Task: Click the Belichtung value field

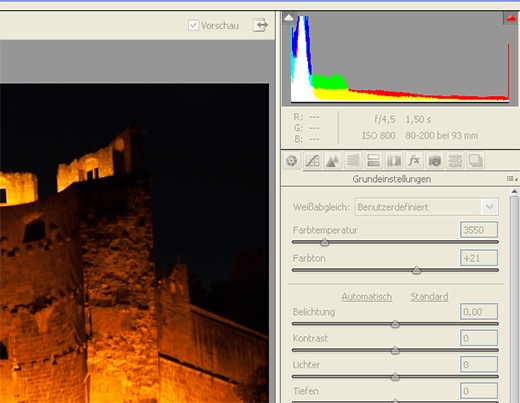Action: tap(479, 312)
